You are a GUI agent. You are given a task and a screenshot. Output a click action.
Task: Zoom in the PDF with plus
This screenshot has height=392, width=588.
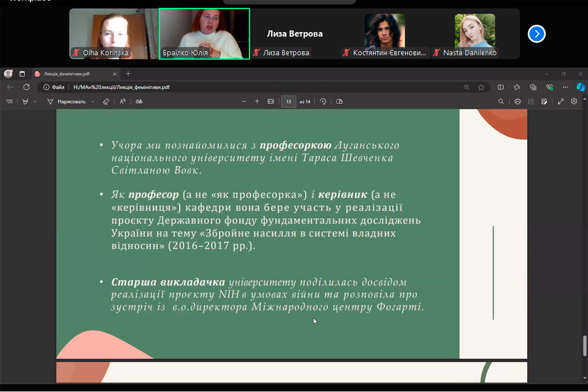[x=257, y=101]
